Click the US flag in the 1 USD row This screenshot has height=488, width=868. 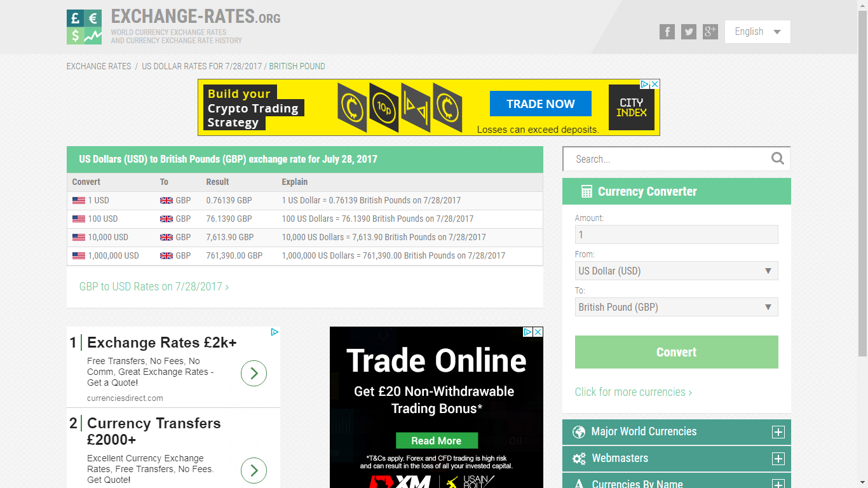79,200
